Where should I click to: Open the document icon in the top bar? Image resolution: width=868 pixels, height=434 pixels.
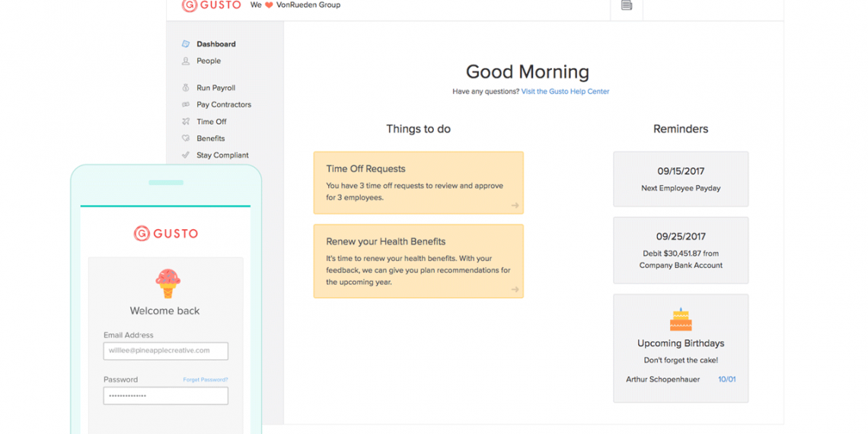tap(627, 5)
